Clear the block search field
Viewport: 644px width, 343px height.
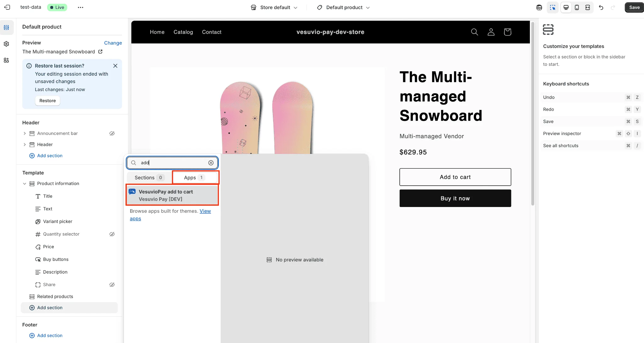(x=211, y=163)
